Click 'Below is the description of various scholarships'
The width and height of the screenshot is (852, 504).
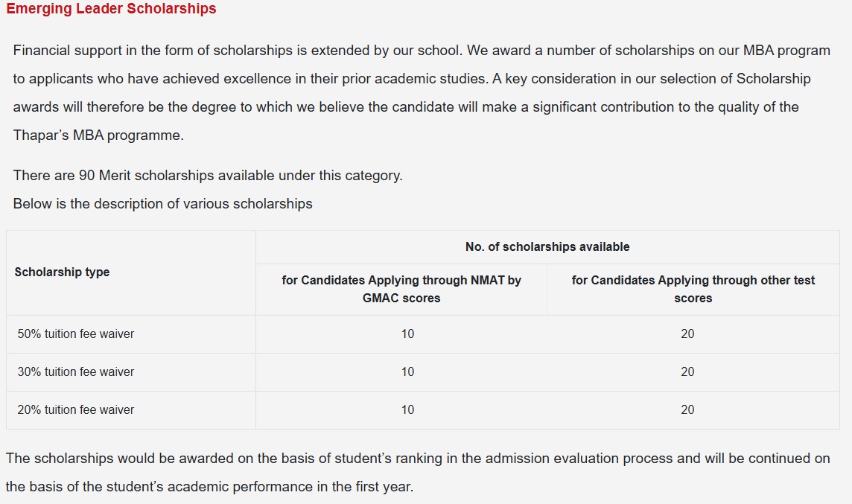(x=163, y=203)
